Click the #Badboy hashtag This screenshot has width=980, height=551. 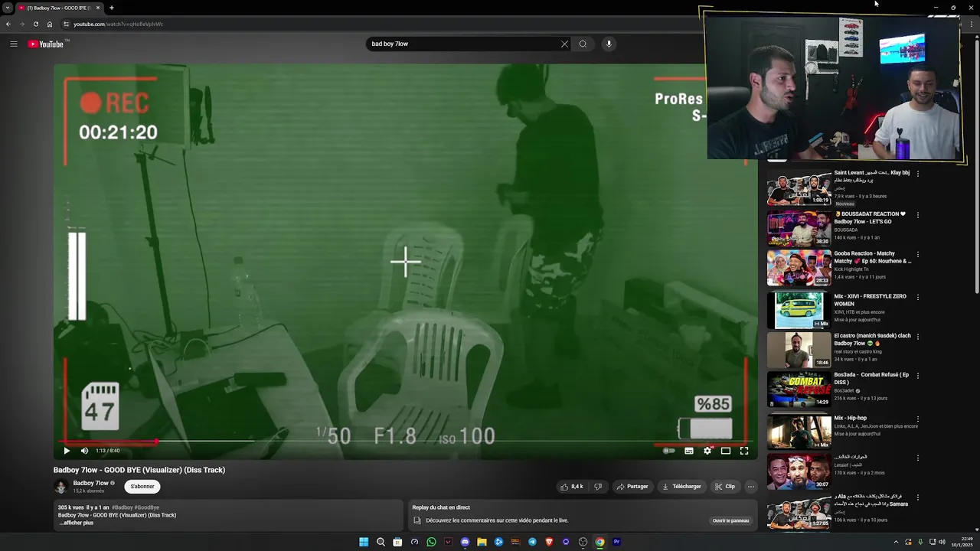tap(122, 507)
